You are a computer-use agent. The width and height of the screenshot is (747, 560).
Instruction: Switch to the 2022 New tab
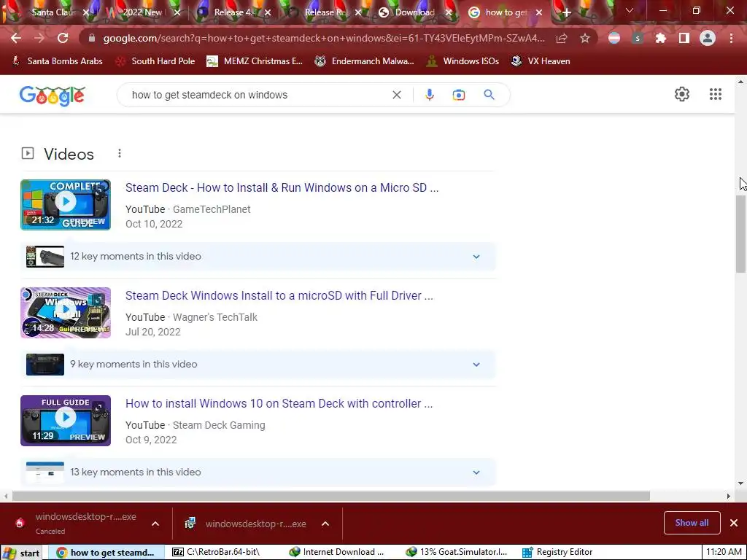142,12
